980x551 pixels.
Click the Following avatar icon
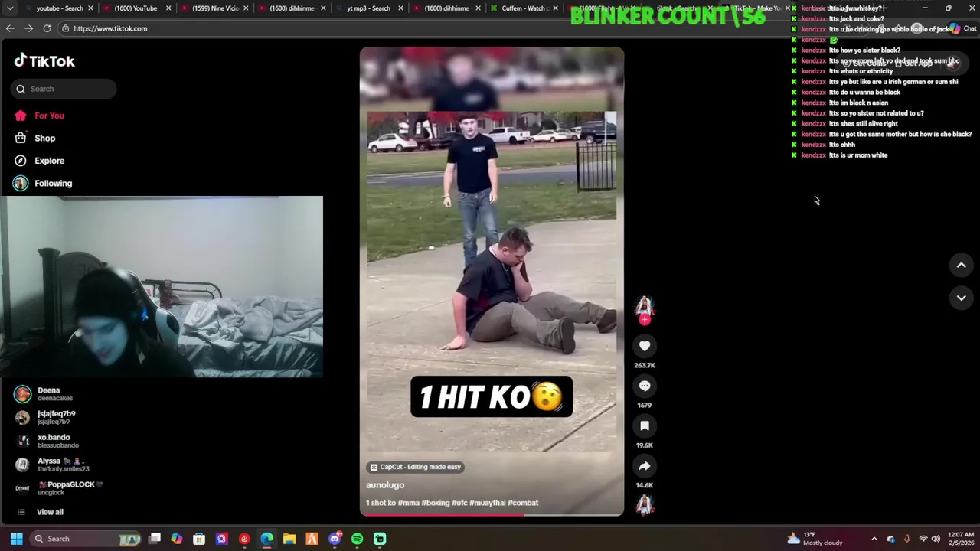(21, 183)
